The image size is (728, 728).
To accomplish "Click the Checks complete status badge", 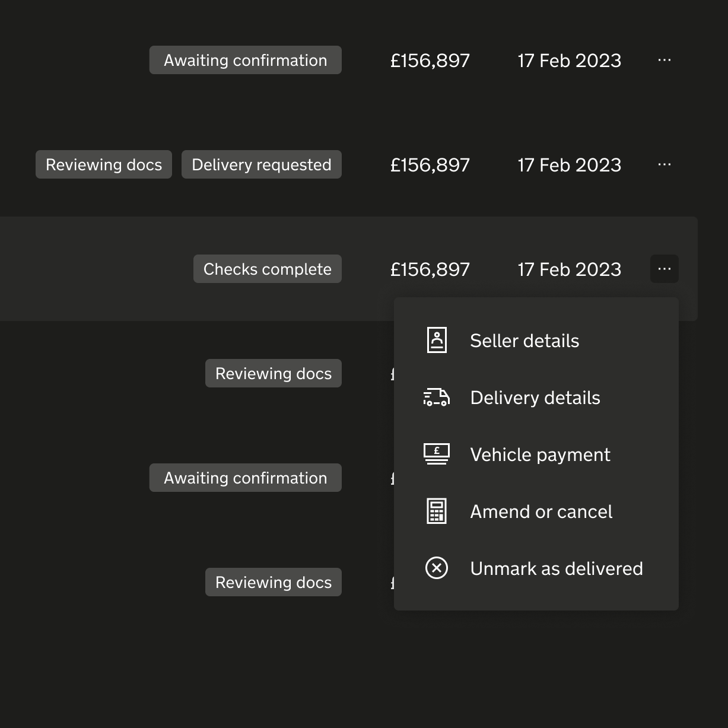I will [267, 269].
